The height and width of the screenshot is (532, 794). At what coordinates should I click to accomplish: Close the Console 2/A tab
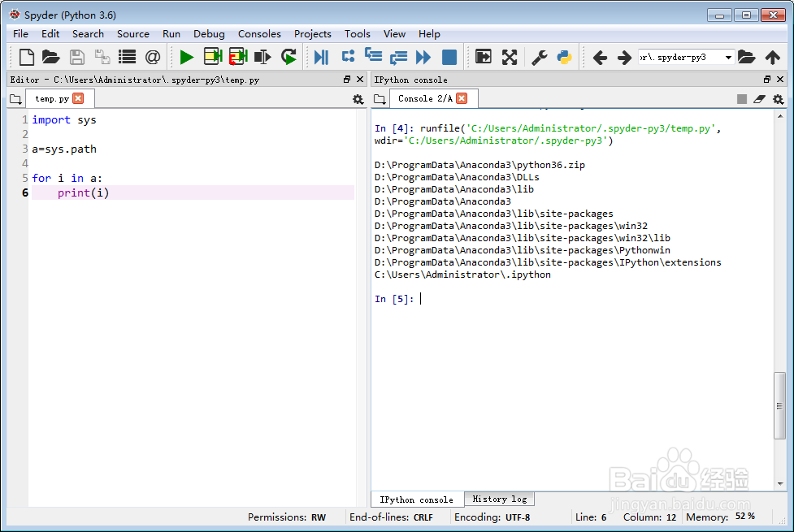tap(462, 98)
